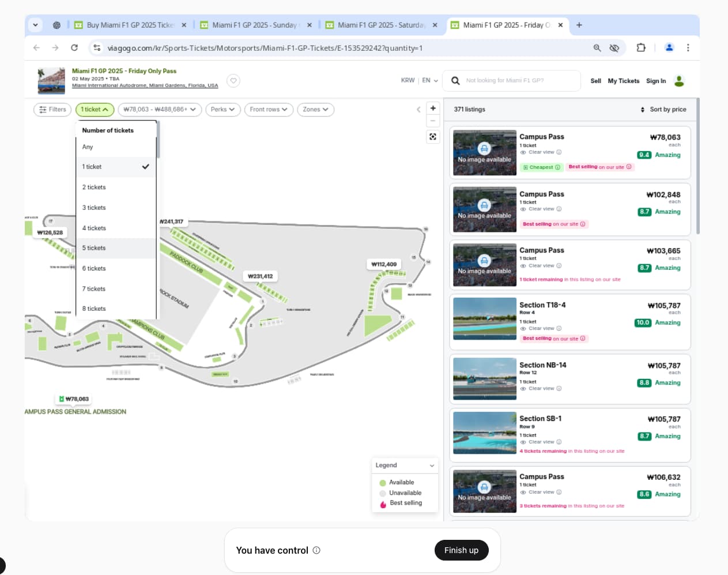
Task: Open the price range ₩78,063 dropdown
Action: (x=160, y=110)
